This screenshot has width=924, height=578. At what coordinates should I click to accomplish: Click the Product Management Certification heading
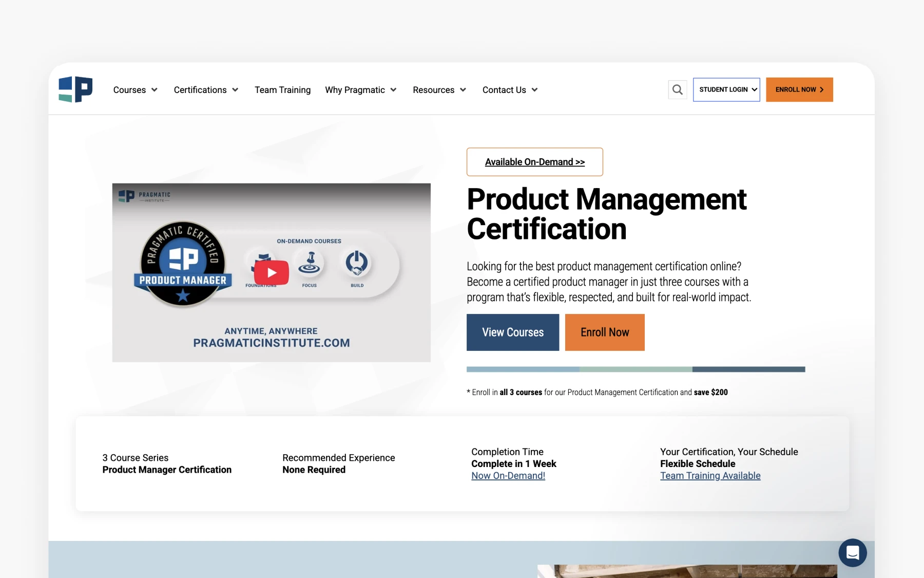click(606, 214)
